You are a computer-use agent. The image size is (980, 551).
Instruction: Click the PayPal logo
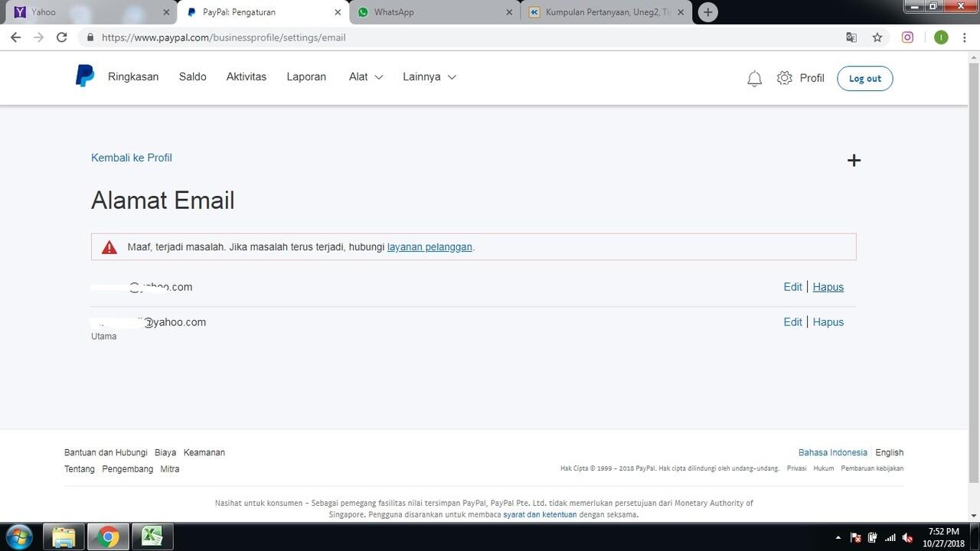coord(84,77)
